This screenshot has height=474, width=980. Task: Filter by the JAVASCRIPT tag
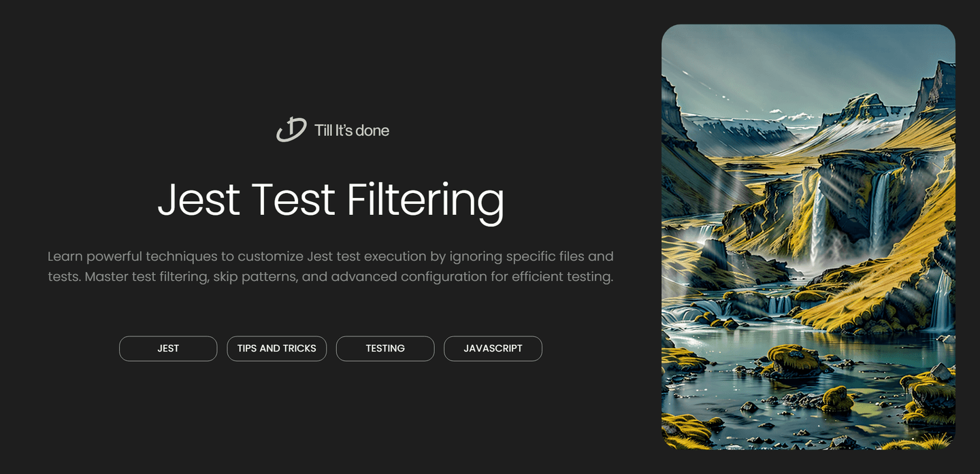(493, 348)
